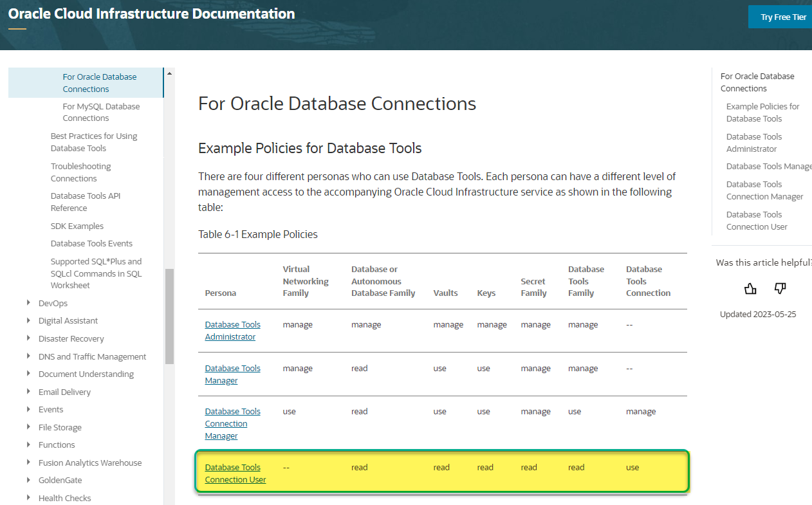
Task: Open Database Tools Connection User persona link
Action: coord(235,473)
